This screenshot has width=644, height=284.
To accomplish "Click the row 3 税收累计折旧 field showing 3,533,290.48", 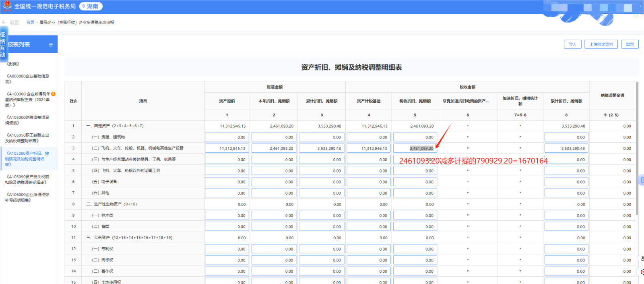I will pyautogui.click(x=566, y=148).
